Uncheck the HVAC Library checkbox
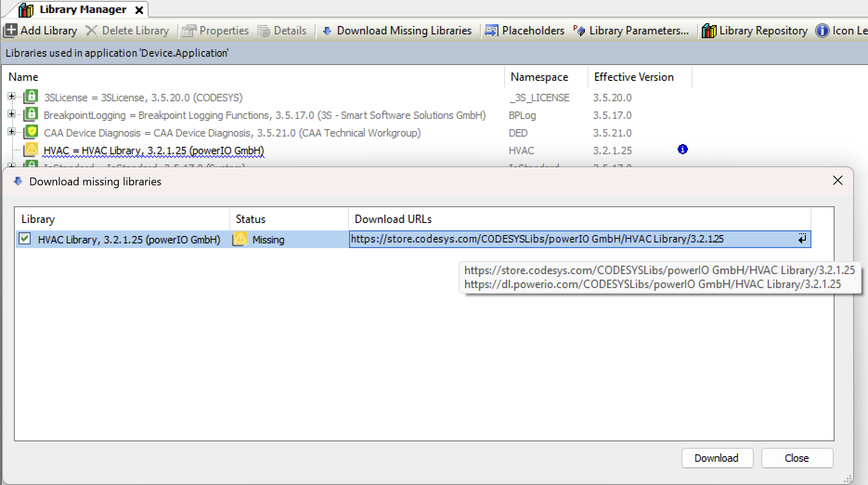 coord(25,239)
